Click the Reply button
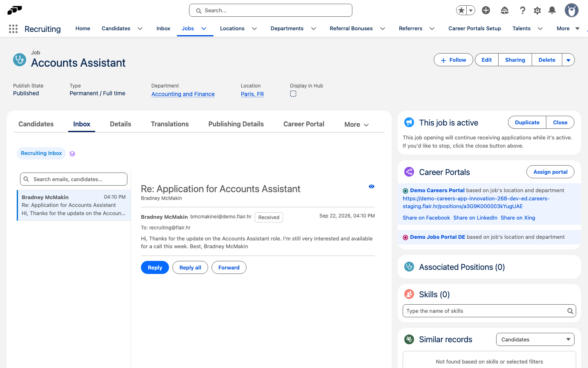 tap(155, 267)
